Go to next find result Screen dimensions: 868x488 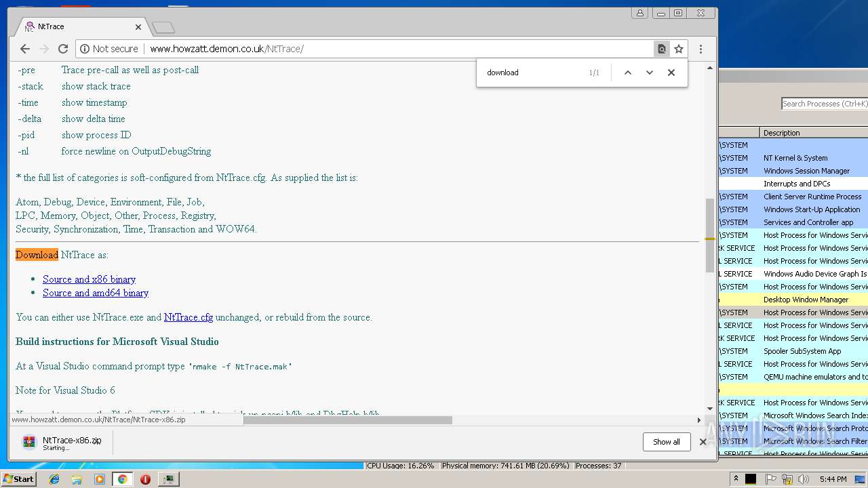(x=650, y=73)
